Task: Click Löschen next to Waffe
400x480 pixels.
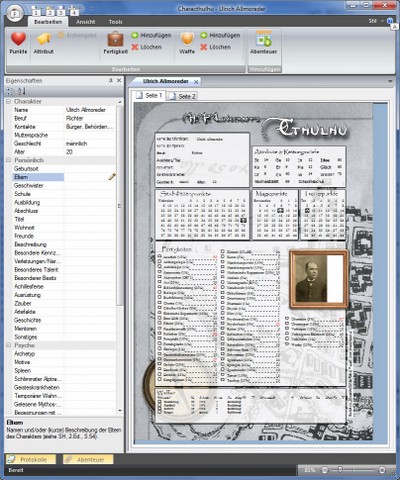Action: pos(215,47)
